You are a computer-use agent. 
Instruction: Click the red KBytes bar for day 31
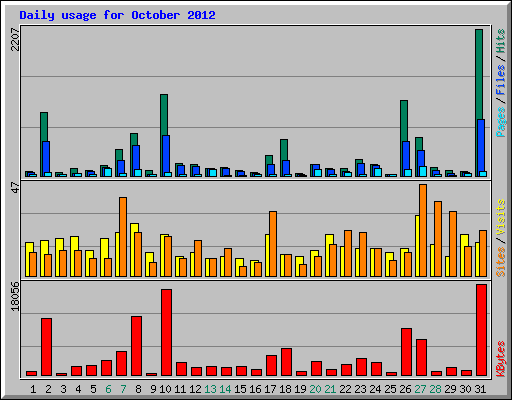click(482, 330)
